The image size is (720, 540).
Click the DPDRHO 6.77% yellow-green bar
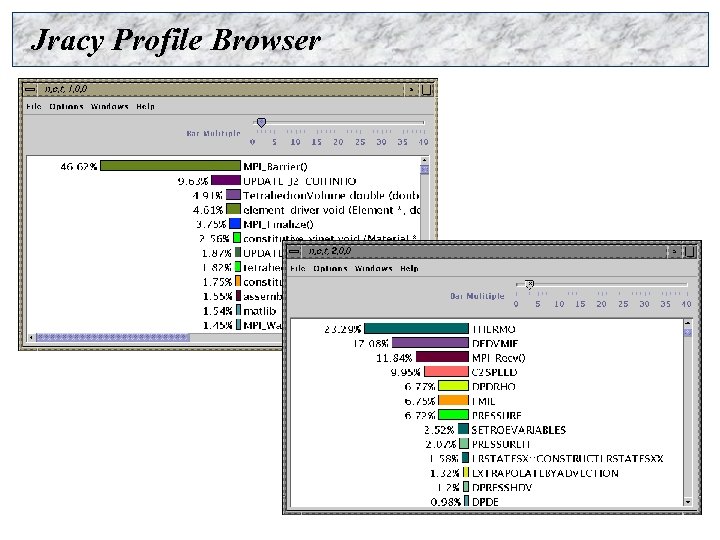pos(453,386)
